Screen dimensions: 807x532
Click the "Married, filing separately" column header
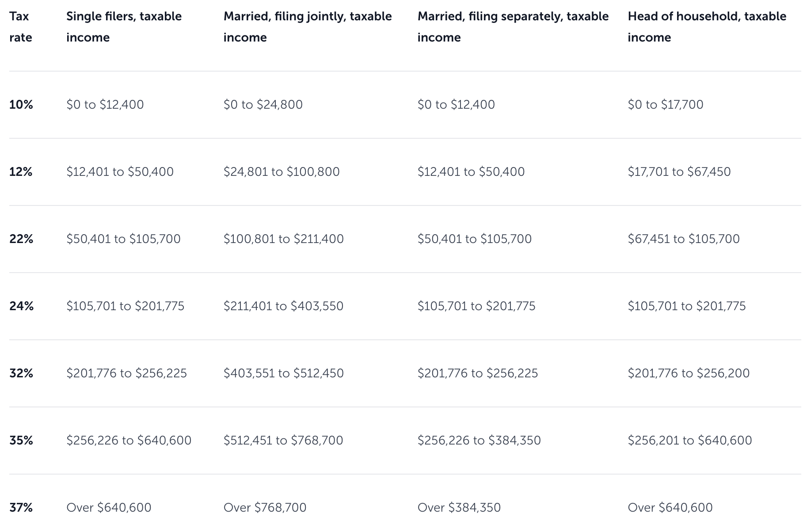coord(513,27)
